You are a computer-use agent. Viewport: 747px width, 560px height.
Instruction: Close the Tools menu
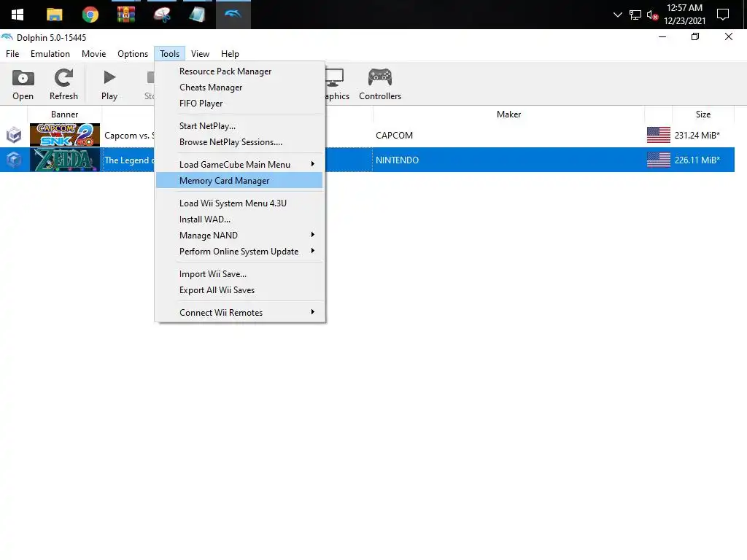click(169, 54)
